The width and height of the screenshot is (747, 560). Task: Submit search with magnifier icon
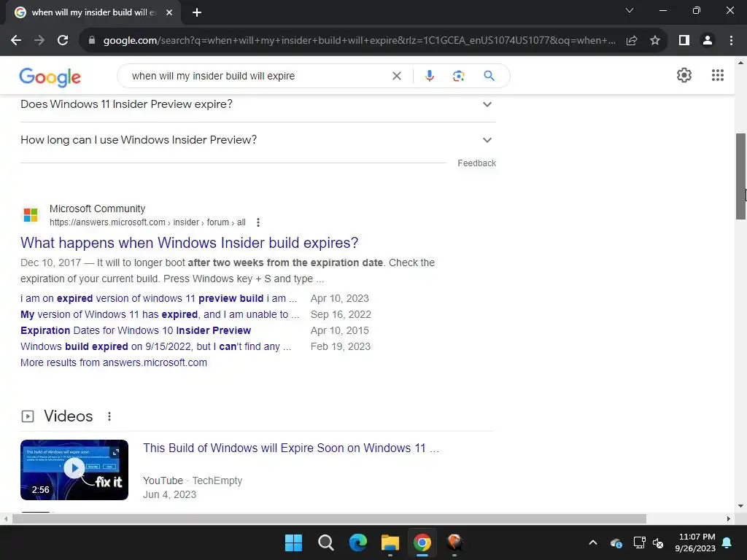tap(489, 76)
